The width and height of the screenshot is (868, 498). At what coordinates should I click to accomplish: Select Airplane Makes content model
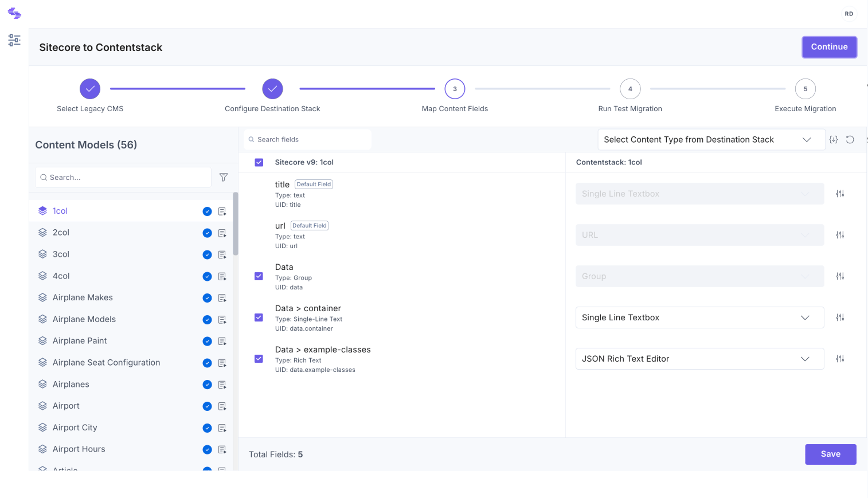pos(83,298)
